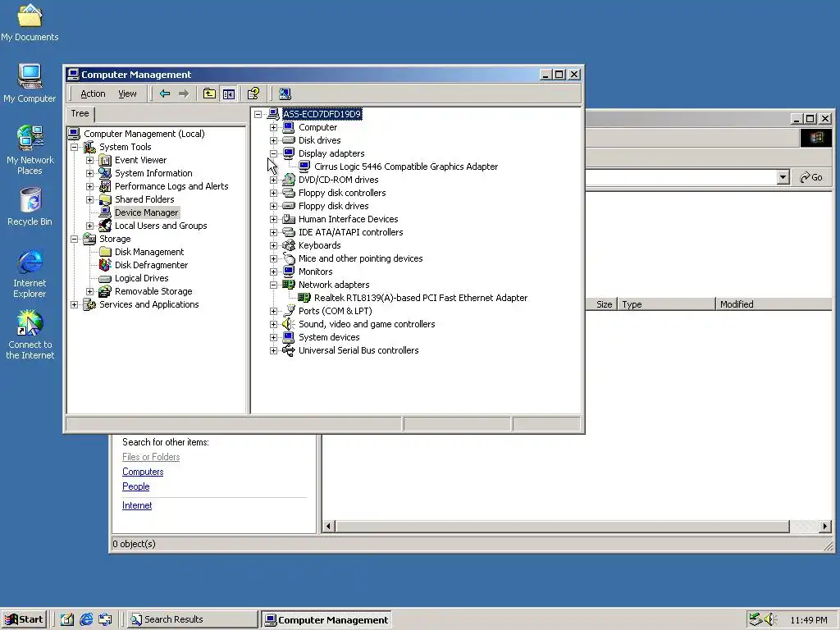Collapse the Network adapters category
840x630 pixels.
click(274, 285)
